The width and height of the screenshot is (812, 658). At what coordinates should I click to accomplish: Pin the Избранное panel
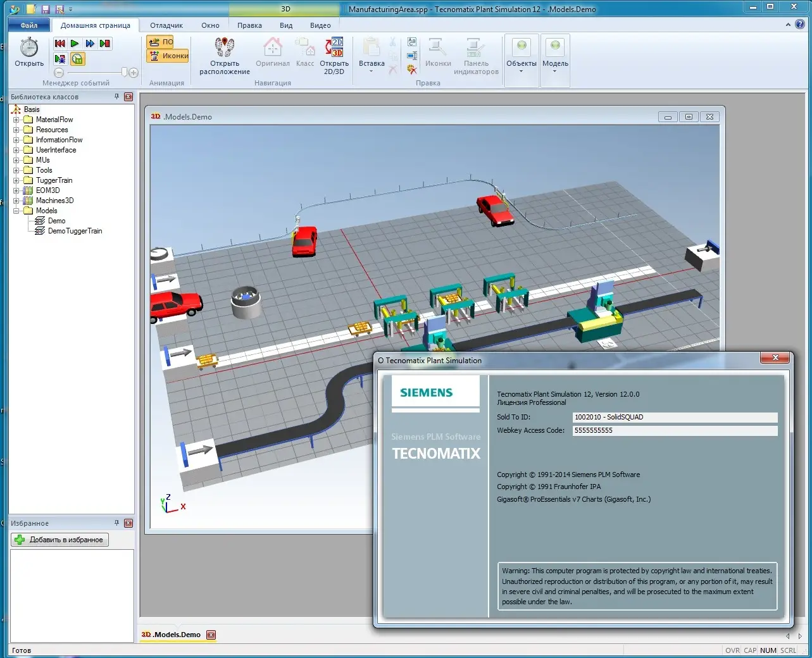click(116, 523)
